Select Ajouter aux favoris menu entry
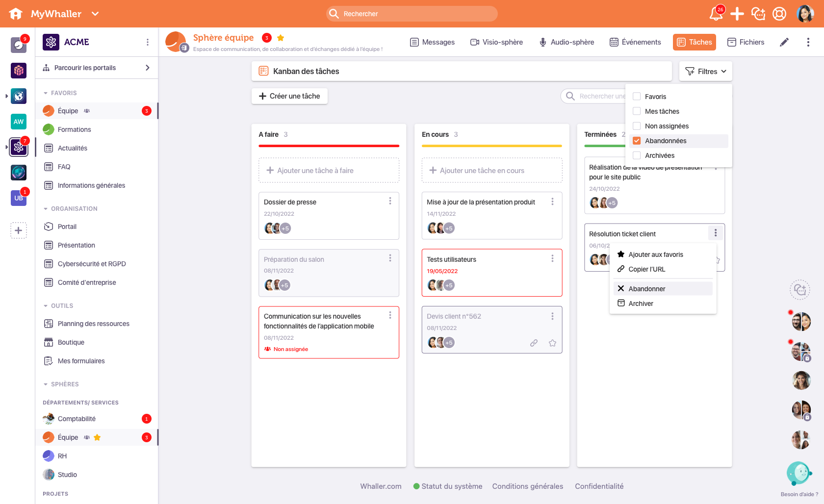The width and height of the screenshot is (824, 504). click(x=663, y=254)
